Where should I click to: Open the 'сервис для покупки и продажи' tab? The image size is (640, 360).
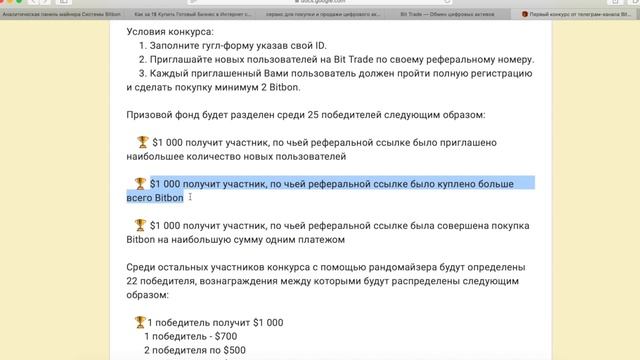323,14
